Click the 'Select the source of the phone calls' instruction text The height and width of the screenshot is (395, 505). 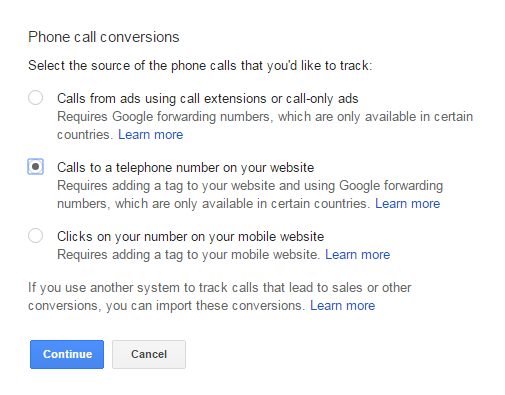[200, 66]
